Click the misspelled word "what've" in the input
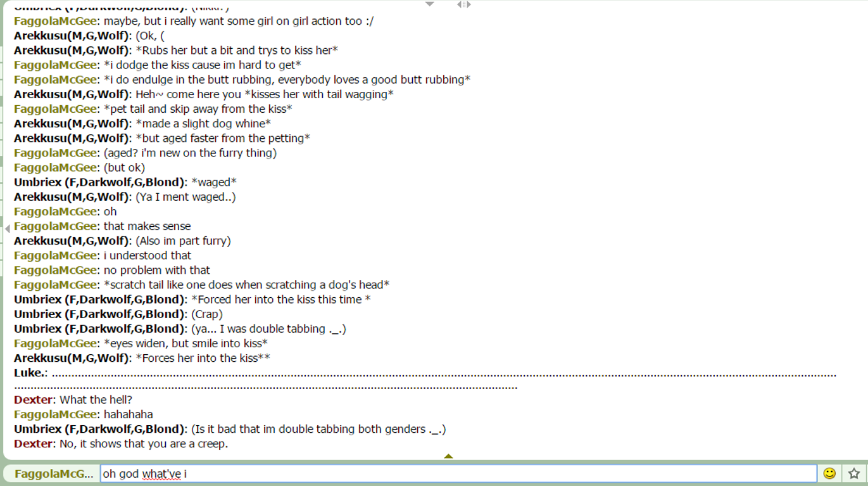This screenshot has height=486, width=868. [x=161, y=474]
